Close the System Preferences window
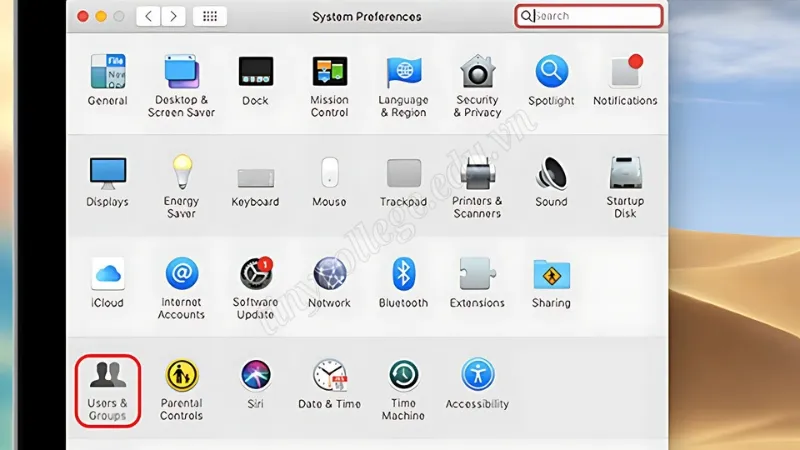Viewport: 800px width, 450px height. point(83,16)
